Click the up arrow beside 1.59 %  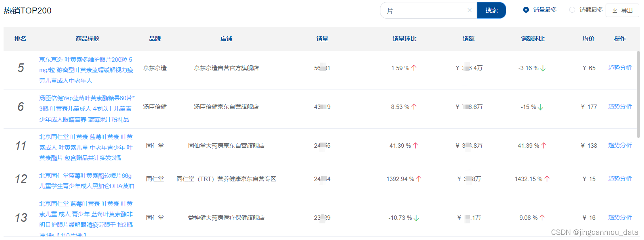coord(414,68)
